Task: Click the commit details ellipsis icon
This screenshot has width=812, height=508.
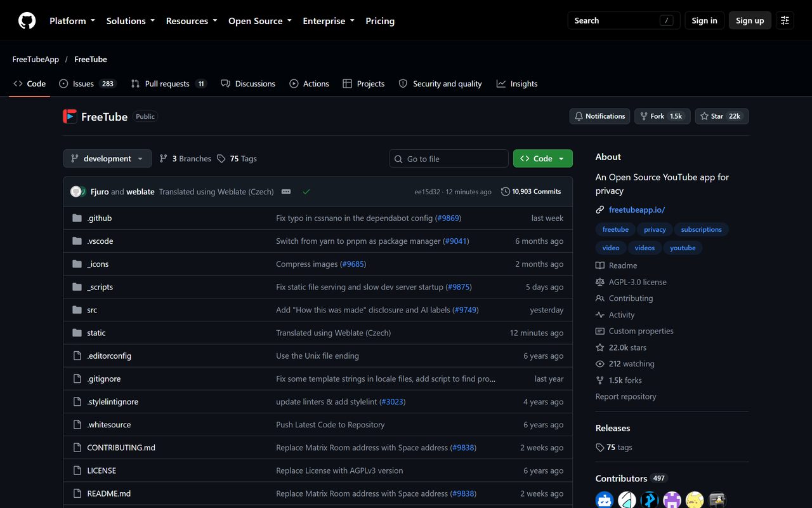Action: [286, 192]
